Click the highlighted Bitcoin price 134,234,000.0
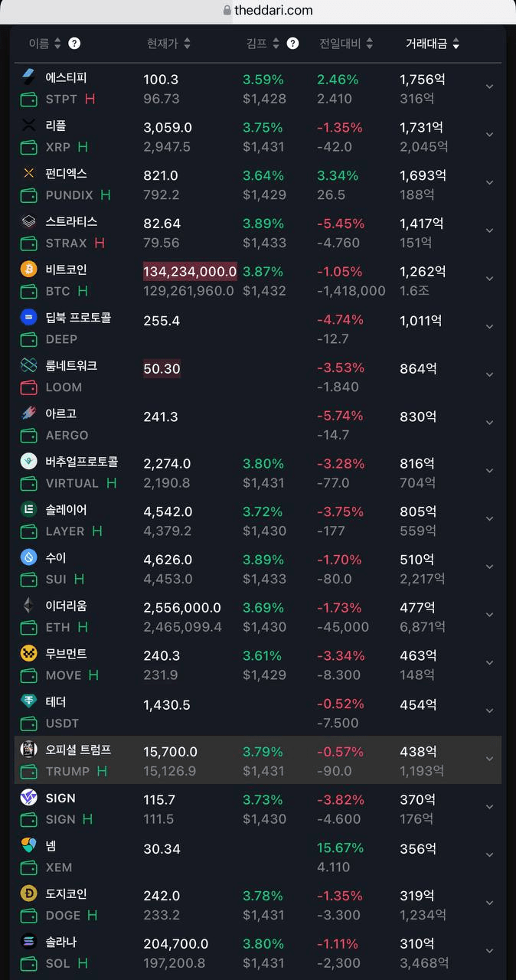Viewport: 516px width, 980px height. click(190, 271)
